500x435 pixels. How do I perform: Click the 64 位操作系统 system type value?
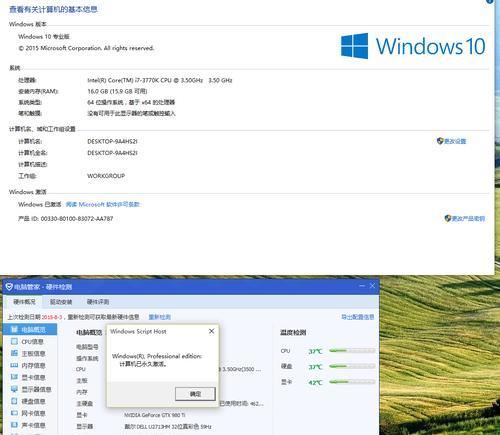tap(131, 102)
